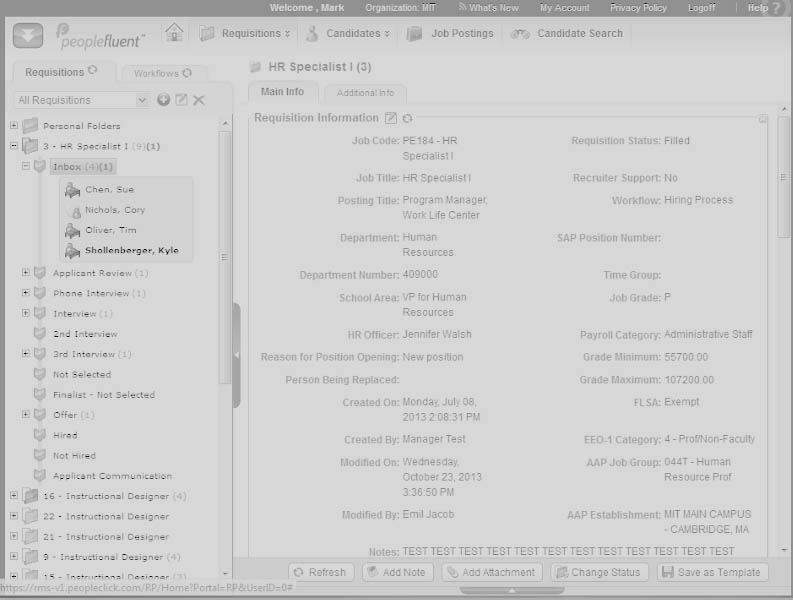Click the add requisition plus icon
The height and width of the screenshot is (600, 793).
[x=164, y=100]
